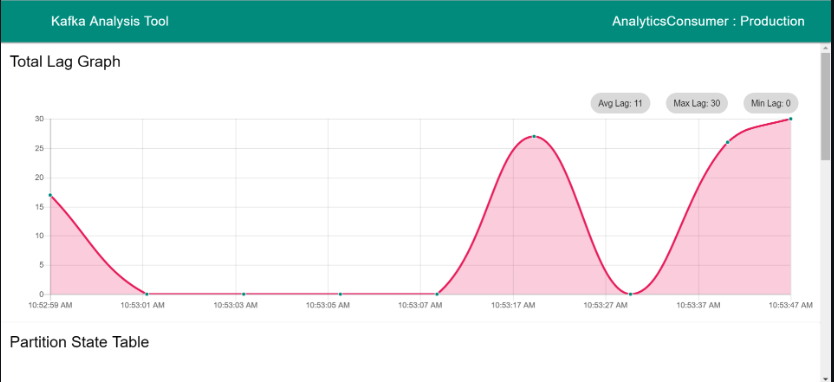Click the 10:53:47 AM axis label
Viewport: 834px width, 382px height.
pos(790,305)
